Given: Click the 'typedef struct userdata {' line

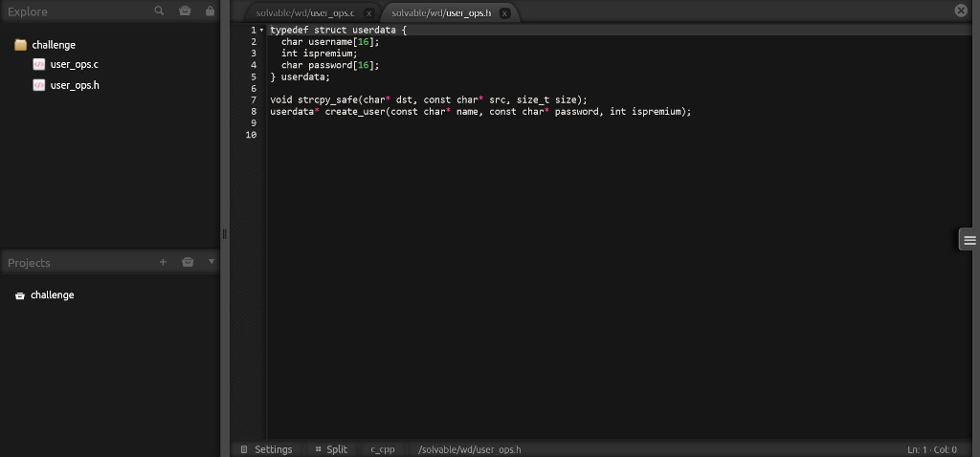Looking at the screenshot, I should pos(338,30).
